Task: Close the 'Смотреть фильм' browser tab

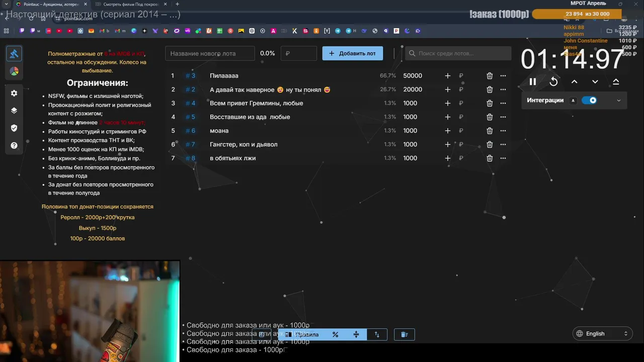Action: [x=165, y=4]
